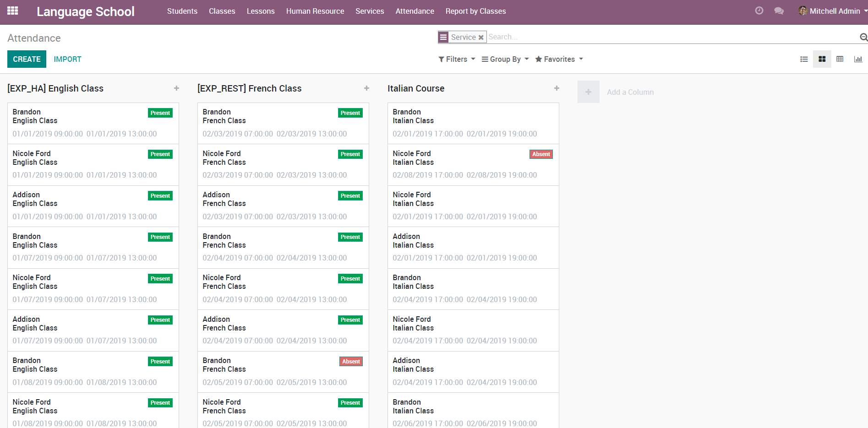The width and height of the screenshot is (868, 428).
Task: Switch to graph chart view
Action: click(858, 59)
